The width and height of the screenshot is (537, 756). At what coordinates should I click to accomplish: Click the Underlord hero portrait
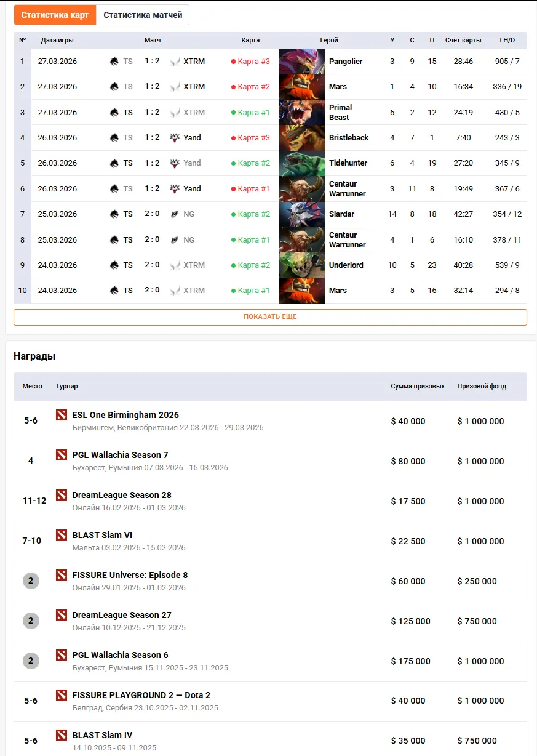(x=301, y=265)
